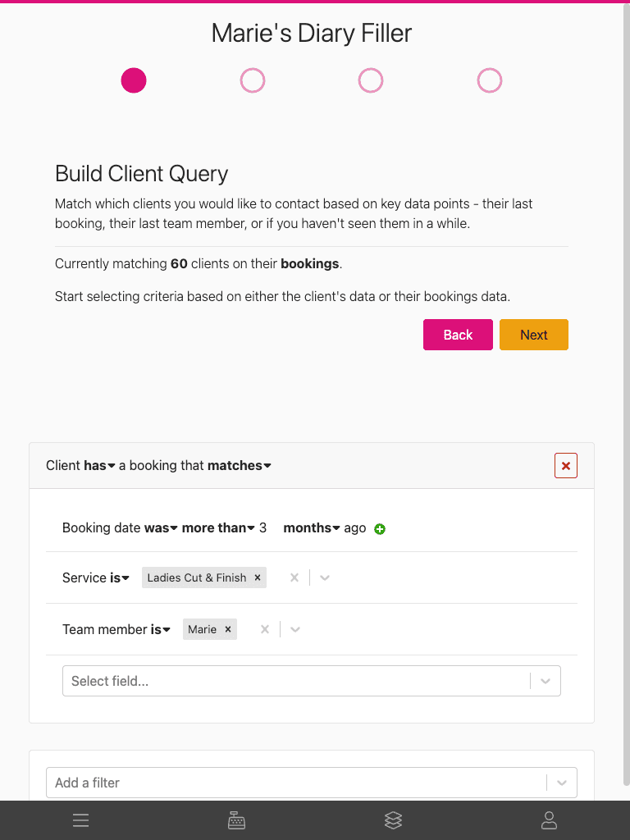This screenshot has width=630, height=840.
Task: Clear selected services with gray X icon
Action: (x=294, y=577)
